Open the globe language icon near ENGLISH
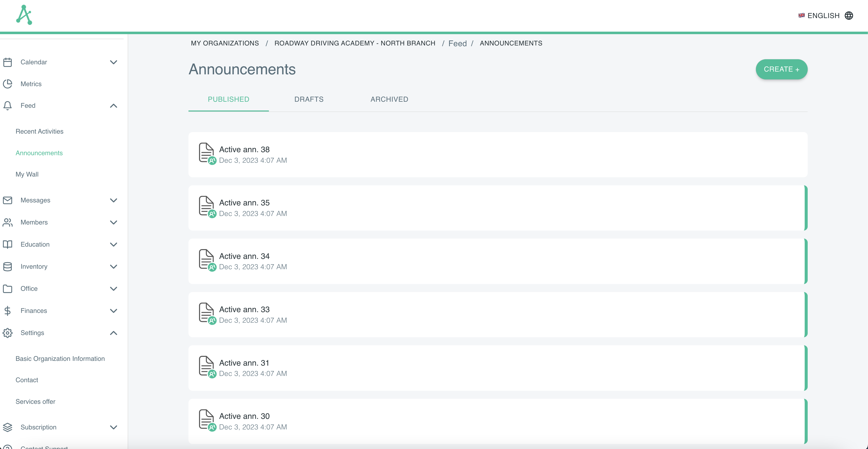The image size is (868, 449). click(850, 16)
